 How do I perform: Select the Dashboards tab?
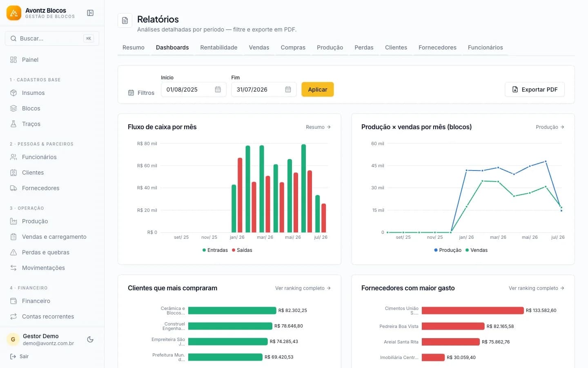coord(172,47)
